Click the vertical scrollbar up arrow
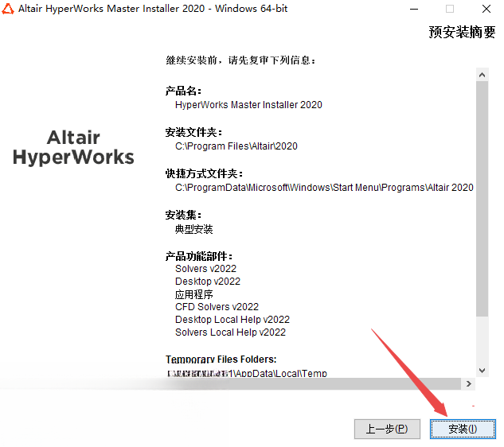 482,75
